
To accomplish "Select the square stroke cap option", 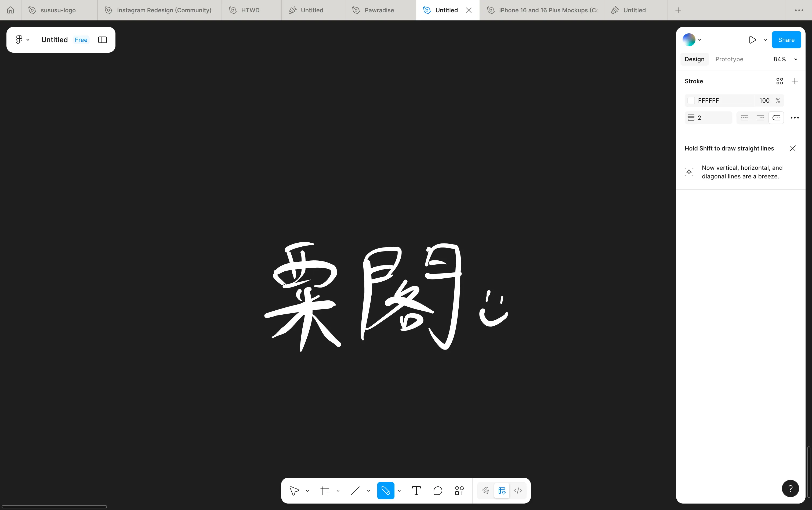I will coord(760,117).
